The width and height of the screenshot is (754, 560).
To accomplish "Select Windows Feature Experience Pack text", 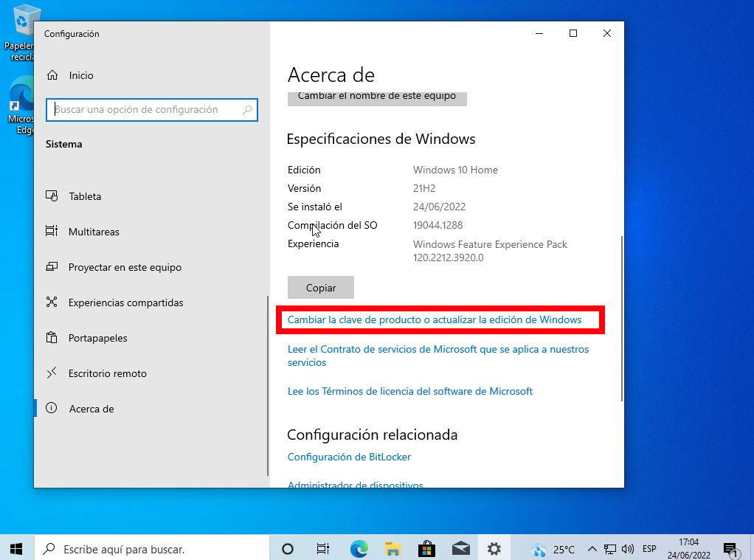I will point(490,244).
